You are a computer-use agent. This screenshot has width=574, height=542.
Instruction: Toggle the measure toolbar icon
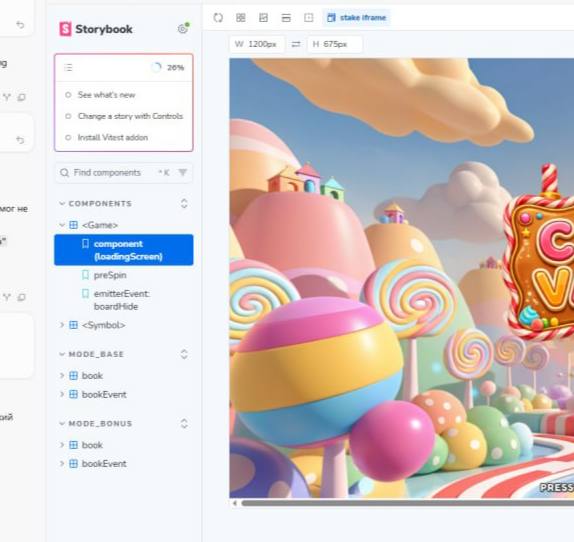(x=286, y=18)
